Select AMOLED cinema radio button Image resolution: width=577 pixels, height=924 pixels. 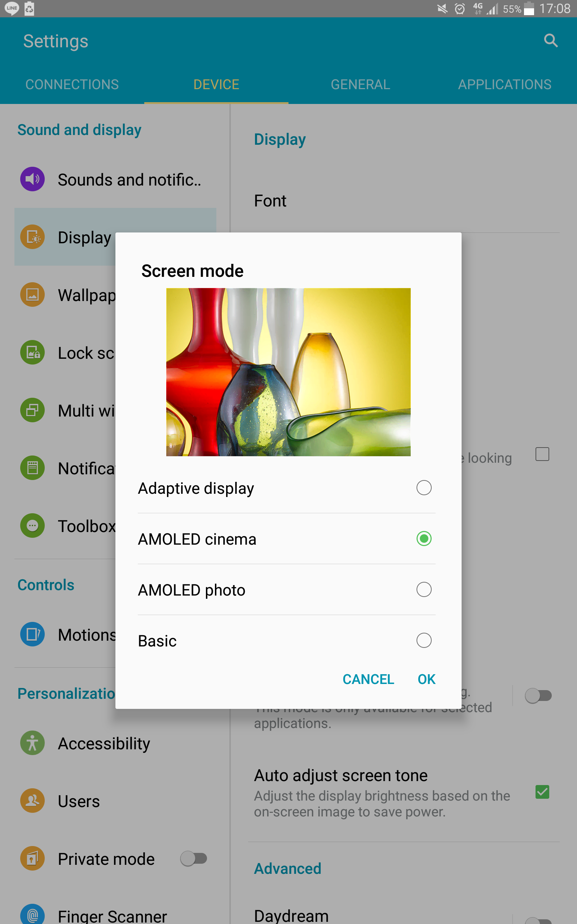tap(424, 539)
